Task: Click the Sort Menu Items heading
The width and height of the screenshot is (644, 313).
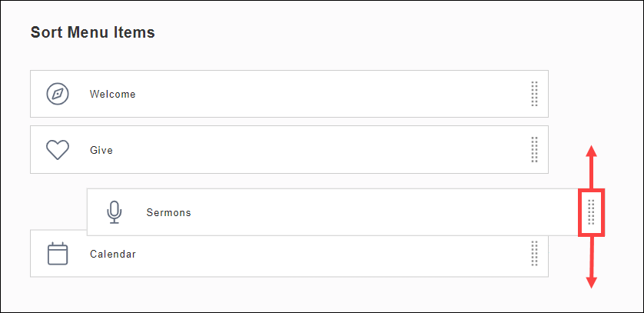Action: point(92,32)
